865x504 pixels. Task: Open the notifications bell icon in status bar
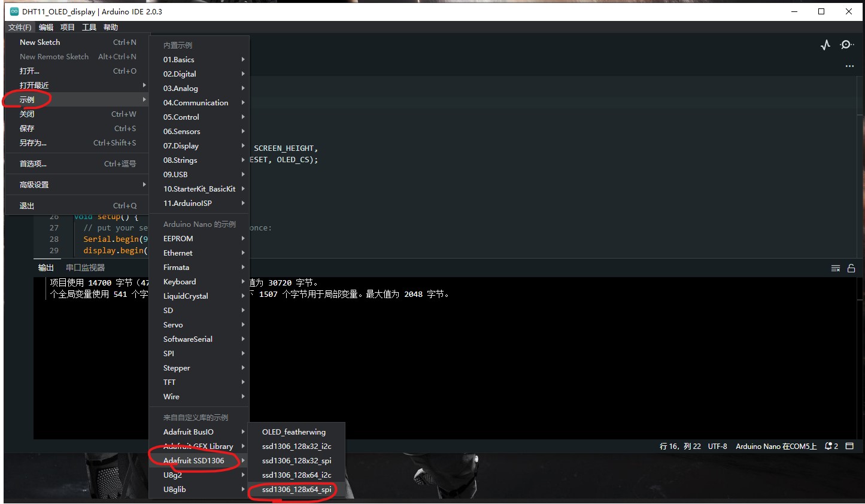click(x=831, y=446)
